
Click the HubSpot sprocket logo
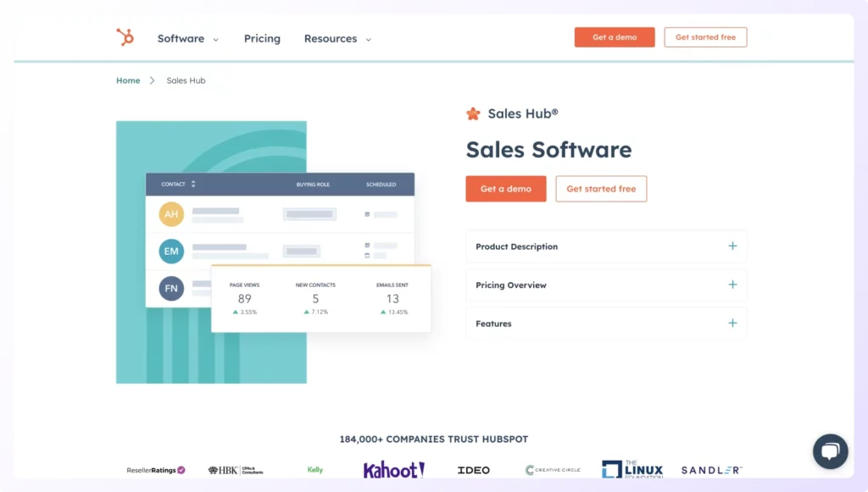pyautogui.click(x=125, y=37)
